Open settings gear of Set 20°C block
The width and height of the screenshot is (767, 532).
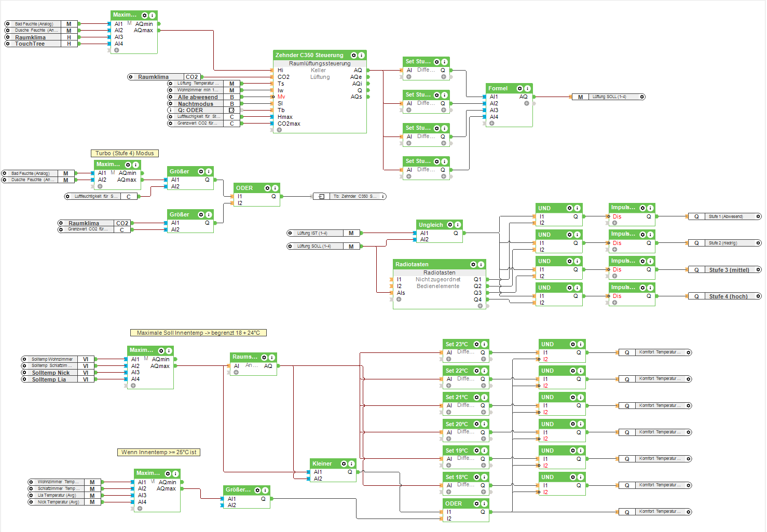tap(476, 424)
